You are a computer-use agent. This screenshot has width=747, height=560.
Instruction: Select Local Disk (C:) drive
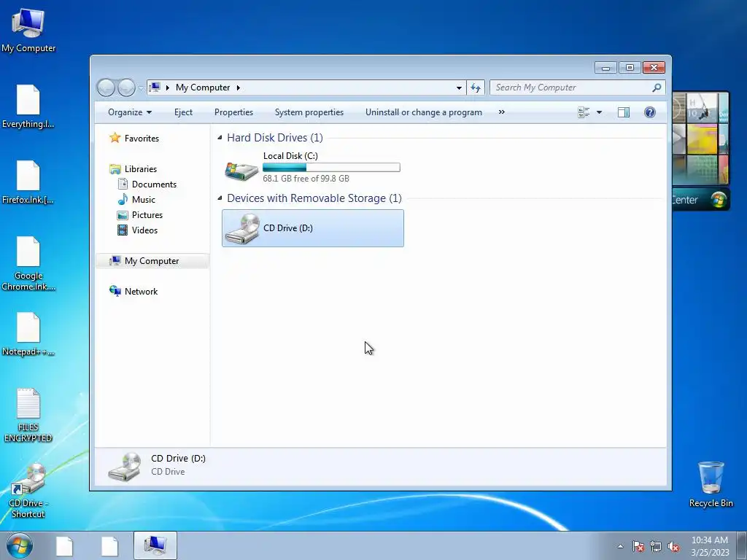pos(312,167)
